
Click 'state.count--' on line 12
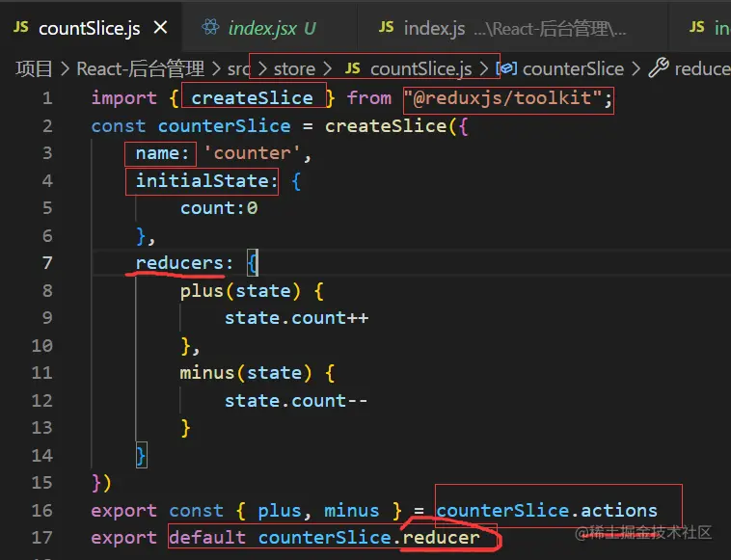(x=296, y=401)
